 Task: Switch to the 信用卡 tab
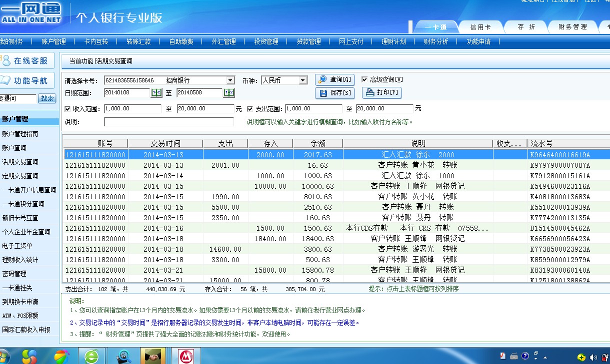coord(480,27)
